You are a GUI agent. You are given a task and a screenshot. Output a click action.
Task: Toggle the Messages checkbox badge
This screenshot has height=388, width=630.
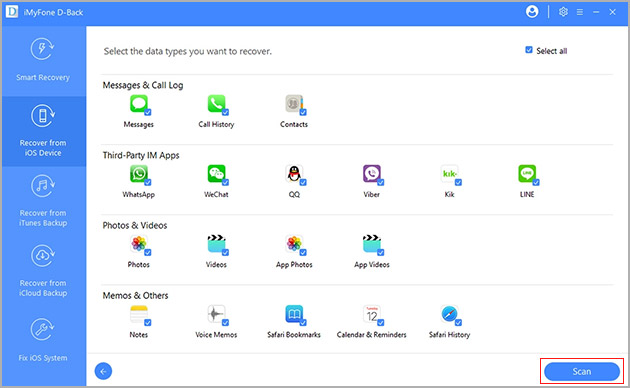[x=147, y=112]
